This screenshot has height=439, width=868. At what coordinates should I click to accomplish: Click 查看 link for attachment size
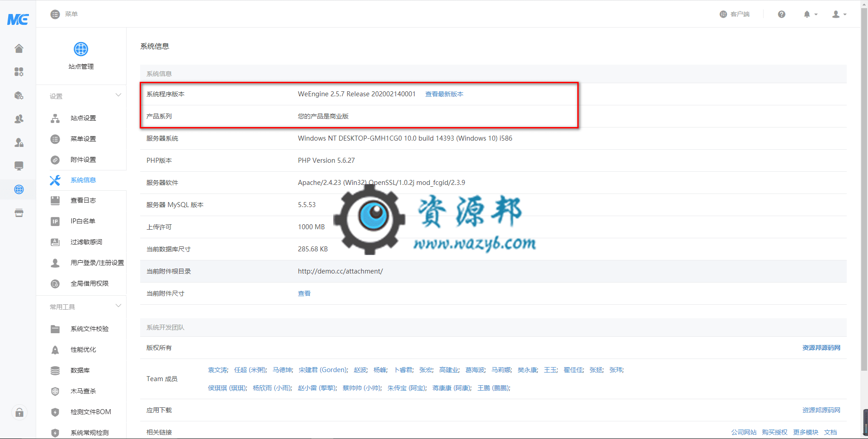(x=304, y=293)
